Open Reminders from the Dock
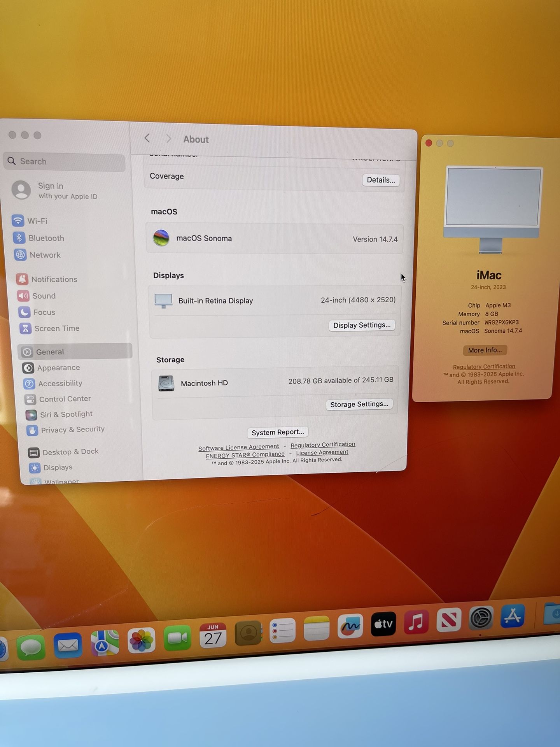Screen dimensions: 560x747 (282, 631)
